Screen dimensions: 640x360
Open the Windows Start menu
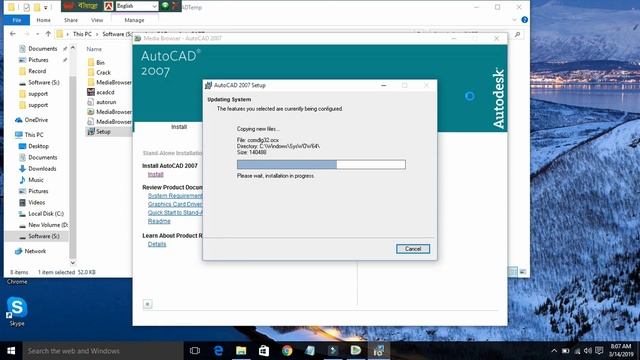coord(11,351)
